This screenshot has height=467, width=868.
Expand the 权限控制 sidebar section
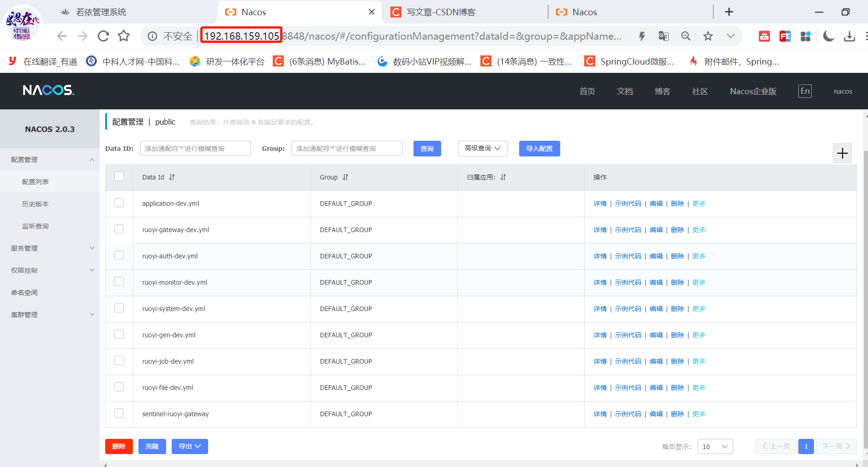pos(50,270)
